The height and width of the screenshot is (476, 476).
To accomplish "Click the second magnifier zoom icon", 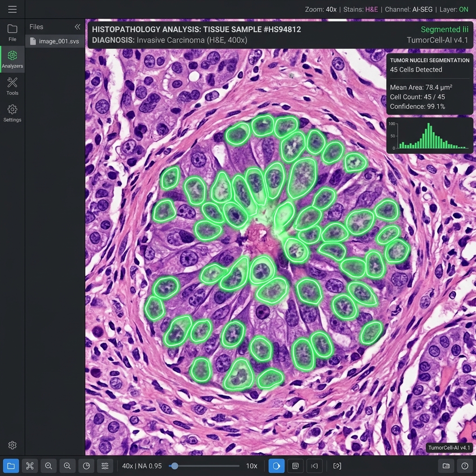I will point(67,466).
